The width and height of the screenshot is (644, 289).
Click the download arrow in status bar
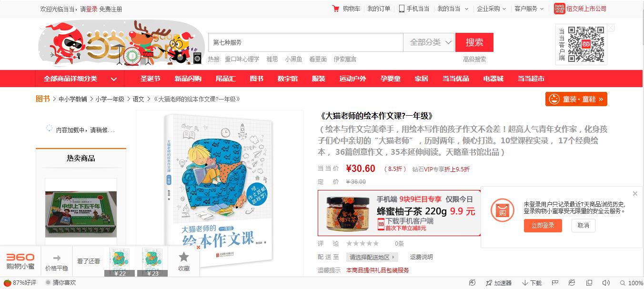tap(525, 283)
